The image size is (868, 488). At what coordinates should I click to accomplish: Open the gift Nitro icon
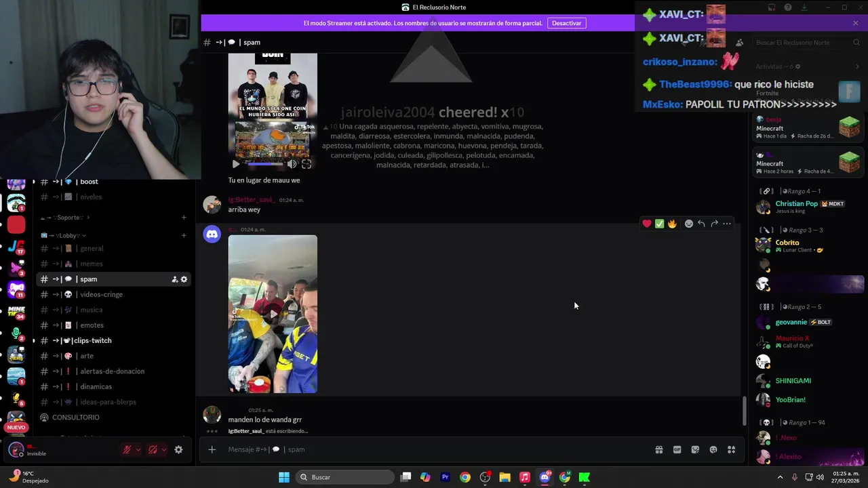(658, 449)
